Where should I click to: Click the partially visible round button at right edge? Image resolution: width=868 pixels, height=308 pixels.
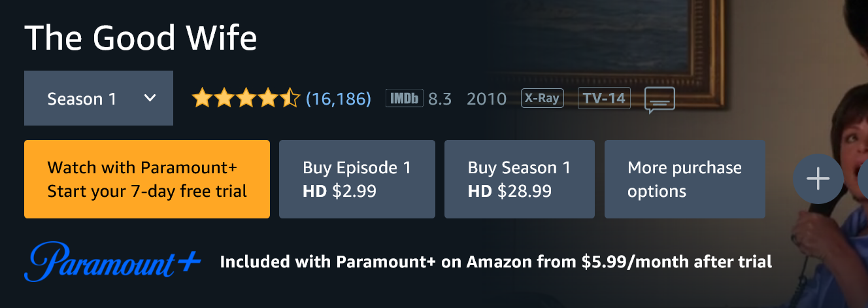pos(863,179)
